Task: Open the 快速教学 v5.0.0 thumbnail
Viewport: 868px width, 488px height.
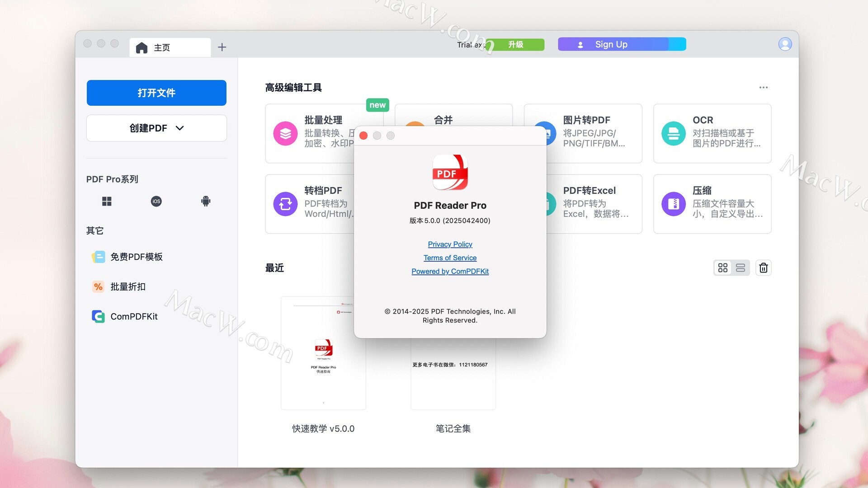Action: (x=323, y=353)
